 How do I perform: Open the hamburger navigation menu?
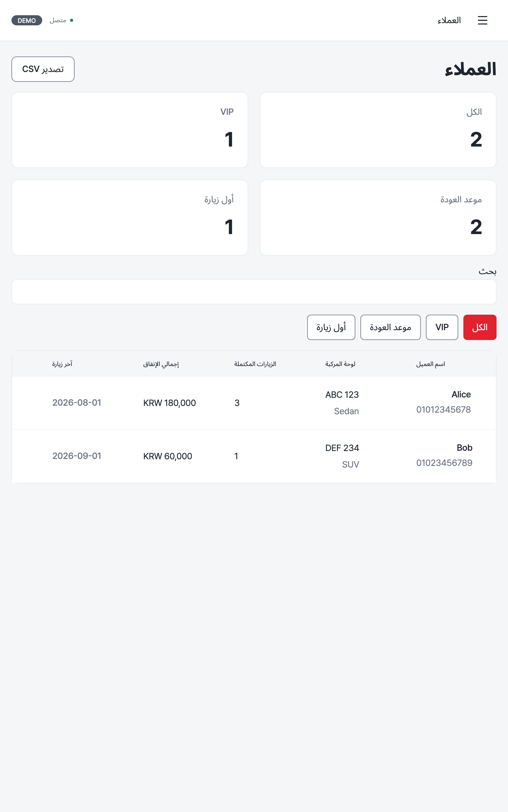[483, 21]
